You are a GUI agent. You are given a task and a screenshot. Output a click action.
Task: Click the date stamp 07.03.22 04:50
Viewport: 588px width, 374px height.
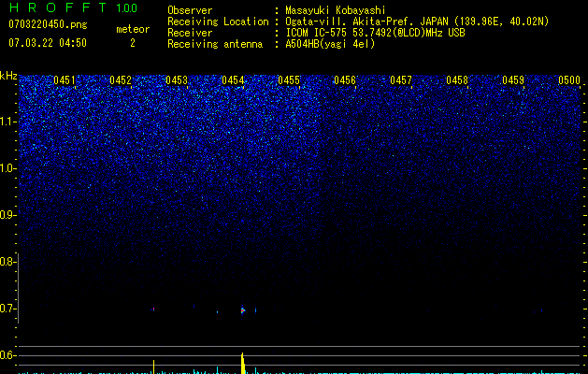coord(48,43)
